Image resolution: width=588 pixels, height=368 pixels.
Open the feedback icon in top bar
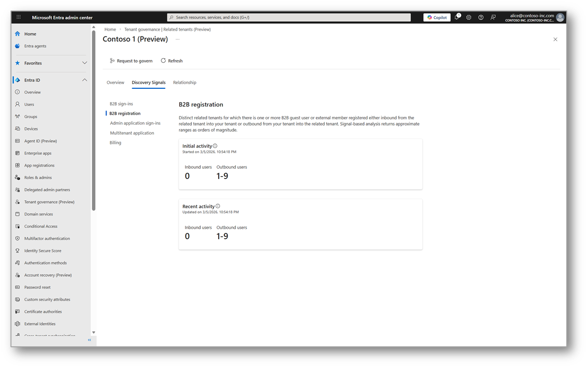click(x=493, y=17)
